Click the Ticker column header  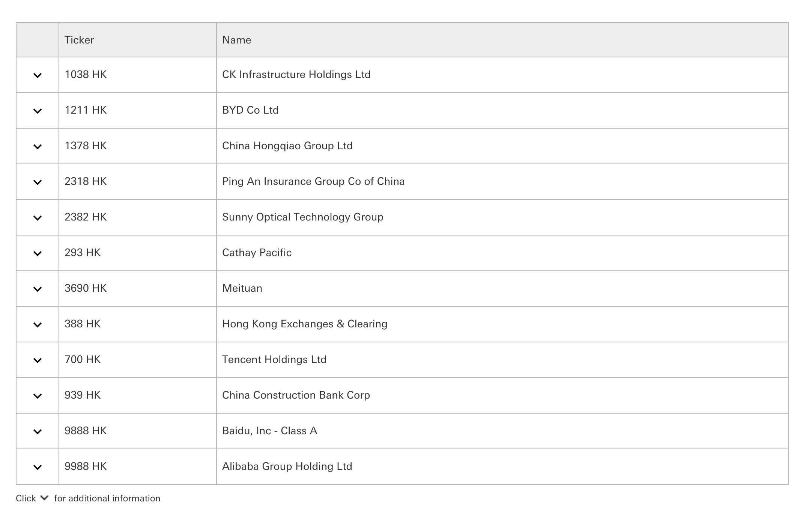click(x=79, y=40)
